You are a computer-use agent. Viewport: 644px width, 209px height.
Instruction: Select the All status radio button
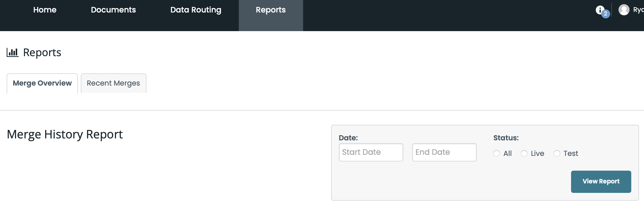point(496,153)
